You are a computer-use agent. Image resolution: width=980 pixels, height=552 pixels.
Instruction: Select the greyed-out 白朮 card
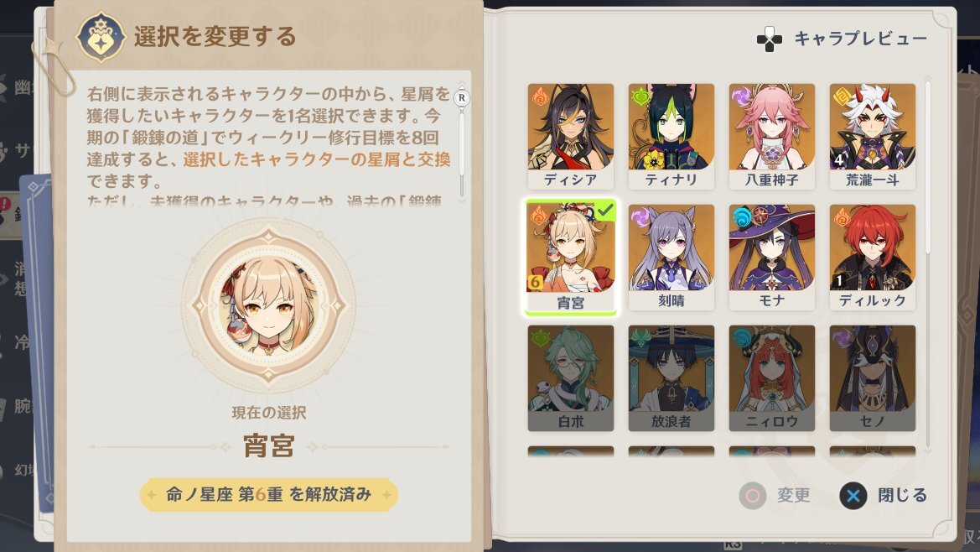click(x=570, y=378)
